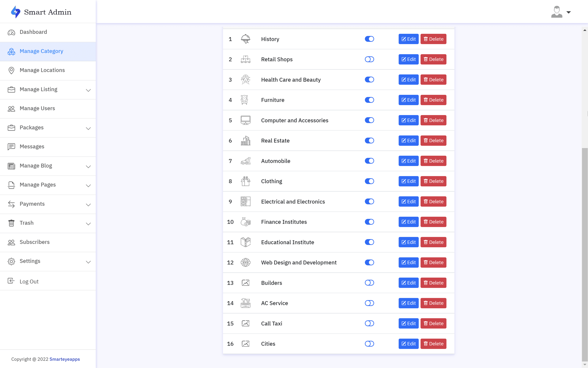Click the Automobile category car icon

pyautogui.click(x=245, y=161)
